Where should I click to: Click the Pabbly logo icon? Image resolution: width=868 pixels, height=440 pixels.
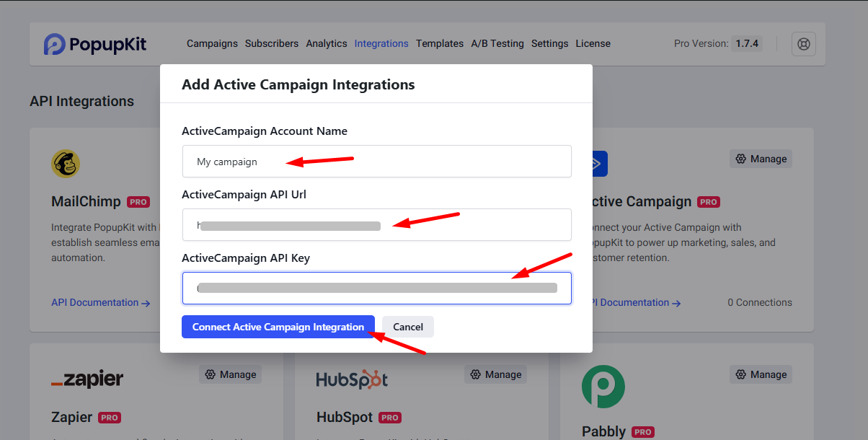point(603,387)
